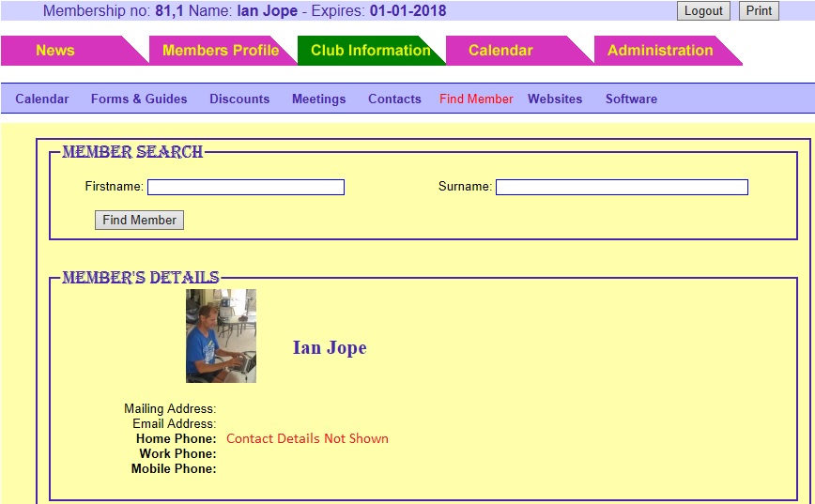Select the Club Information tab

point(370,51)
